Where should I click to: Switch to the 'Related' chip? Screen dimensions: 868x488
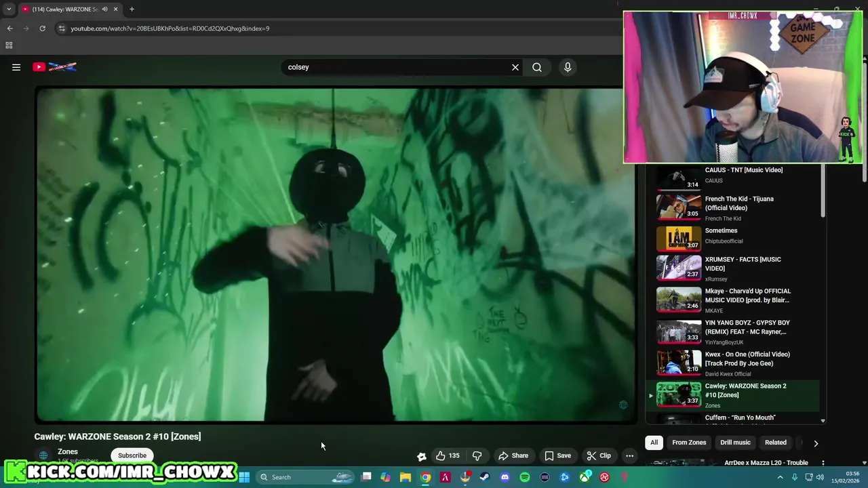775,443
